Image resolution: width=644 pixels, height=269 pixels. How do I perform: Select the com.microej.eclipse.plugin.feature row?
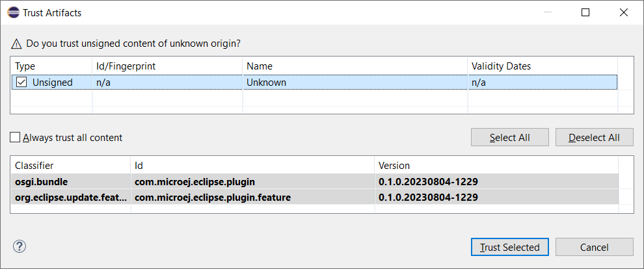pyautogui.click(x=212, y=197)
